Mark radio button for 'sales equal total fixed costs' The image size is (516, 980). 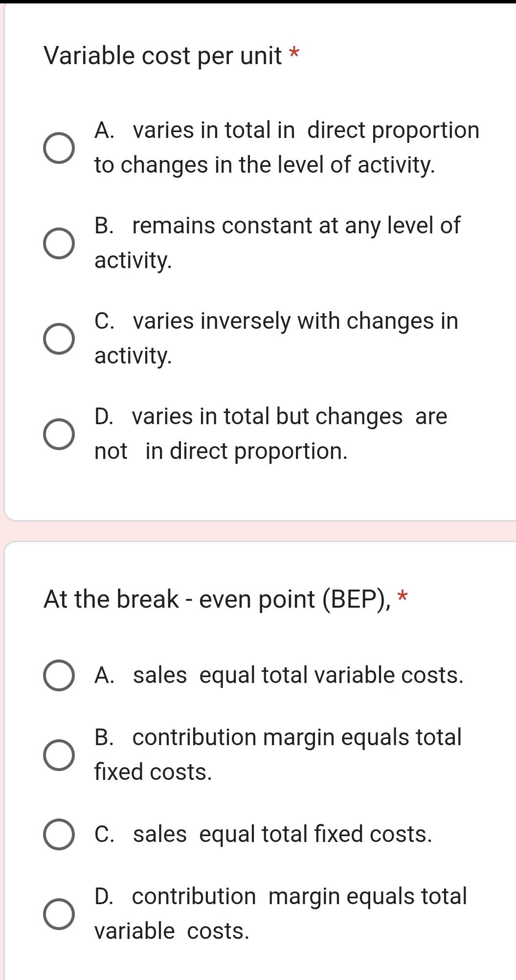tap(59, 835)
